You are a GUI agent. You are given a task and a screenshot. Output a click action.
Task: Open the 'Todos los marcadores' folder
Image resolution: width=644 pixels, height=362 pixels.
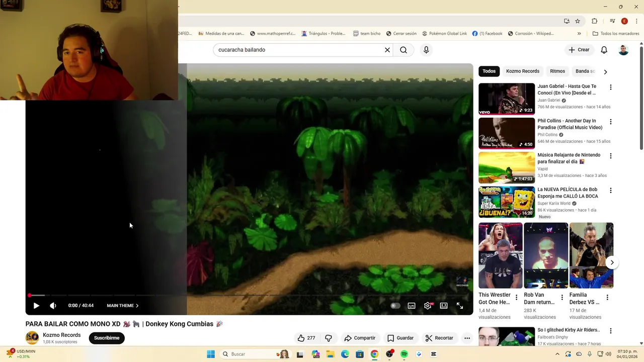[x=616, y=34]
